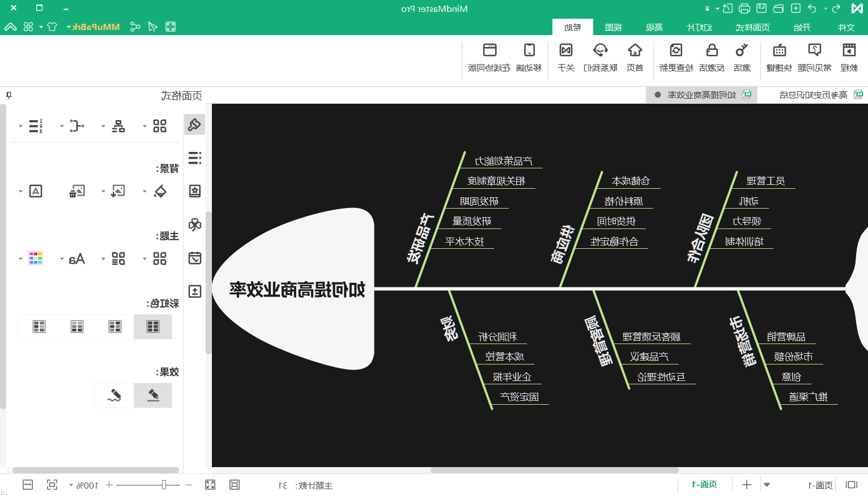The height and width of the screenshot is (496, 868).
Task: Collapse the ribbon with chevron icon
Action: [10, 27]
